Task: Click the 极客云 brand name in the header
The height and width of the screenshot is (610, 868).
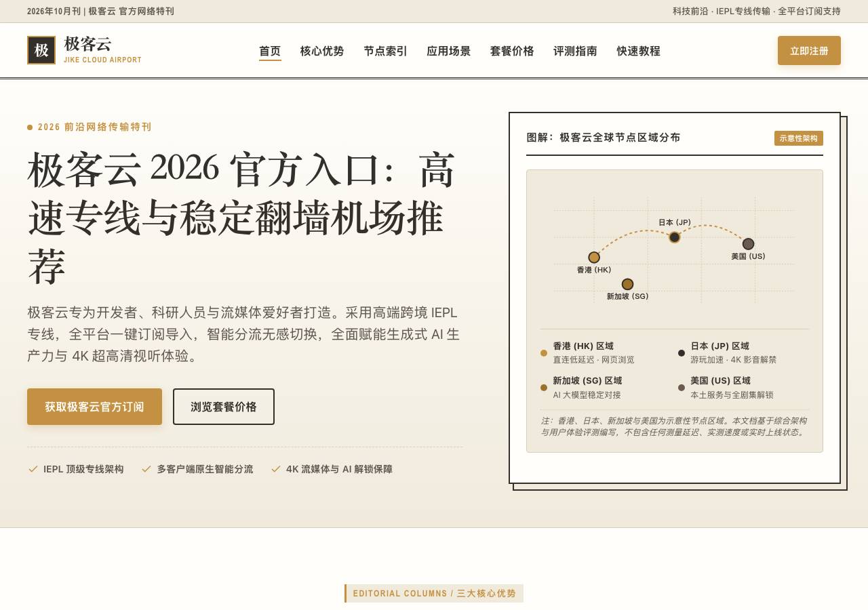Action: tap(87, 44)
